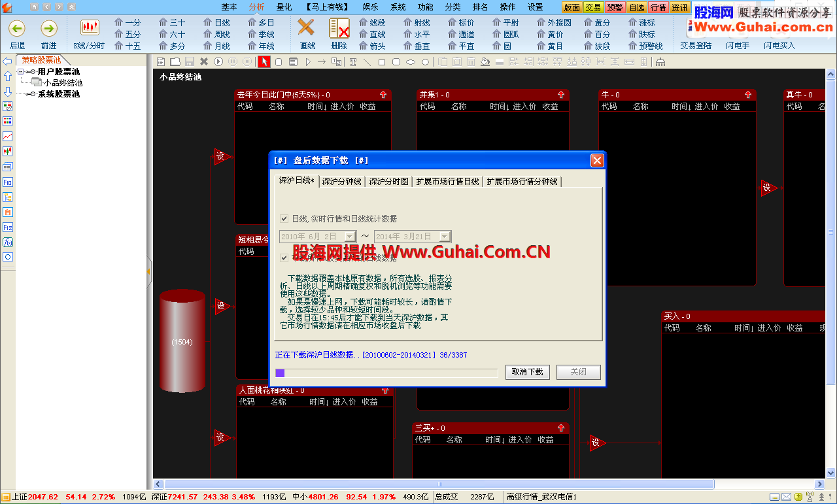837x504 pixels.
Task: Click the 后退 back arrow icon
Action: click(x=18, y=28)
